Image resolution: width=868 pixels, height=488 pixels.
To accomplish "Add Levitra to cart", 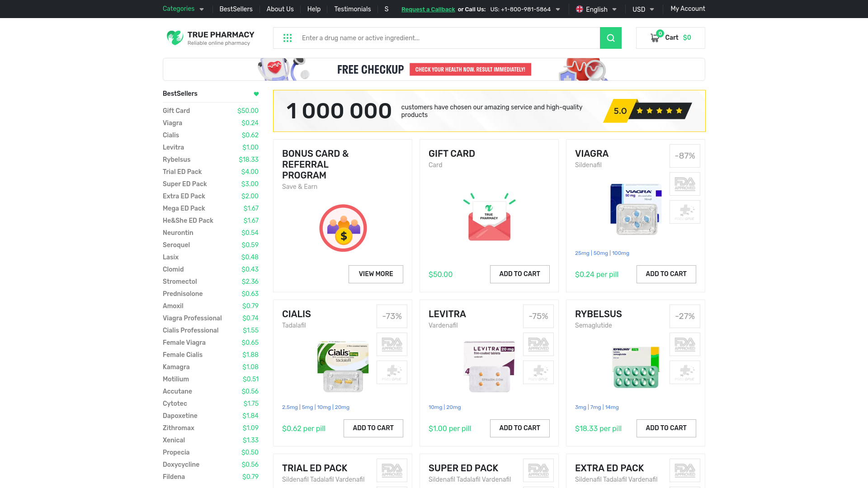I will click(x=519, y=428).
